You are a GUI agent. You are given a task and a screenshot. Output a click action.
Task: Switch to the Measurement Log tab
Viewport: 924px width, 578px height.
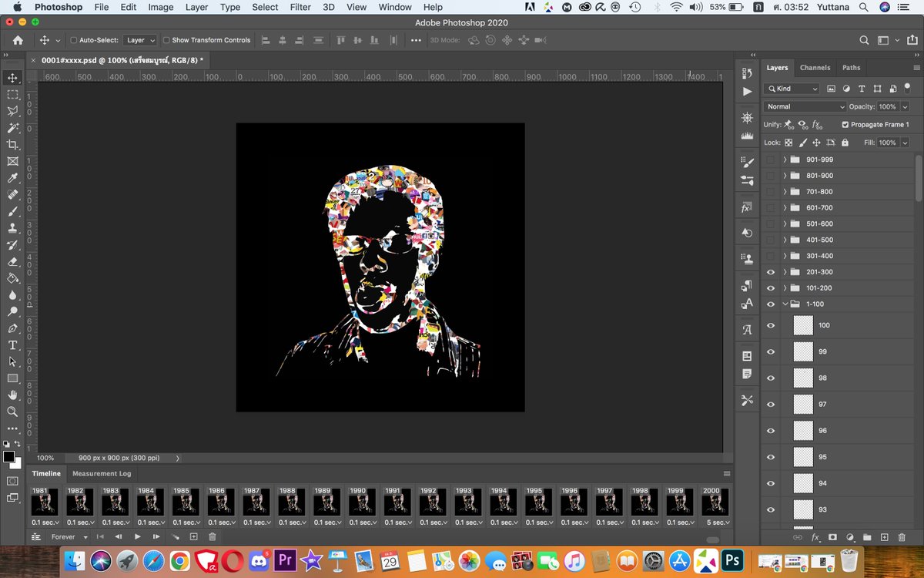coord(102,473)
